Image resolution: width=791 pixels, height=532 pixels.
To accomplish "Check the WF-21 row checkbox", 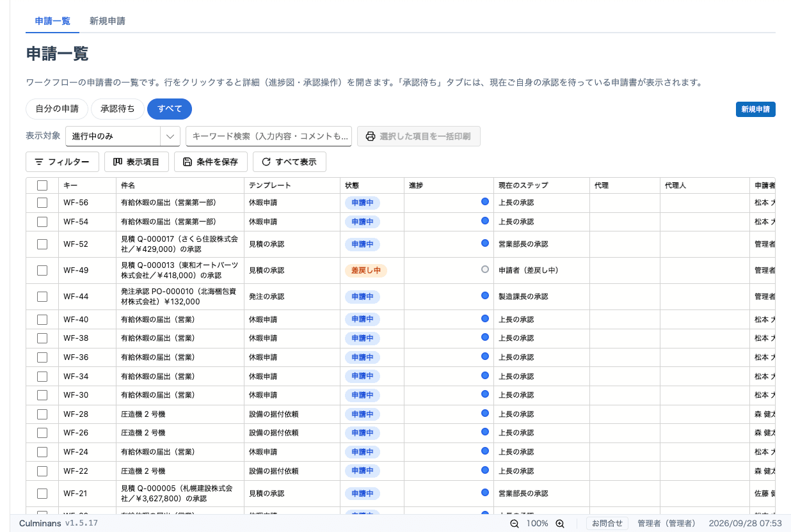I will (x=42, y=494).
